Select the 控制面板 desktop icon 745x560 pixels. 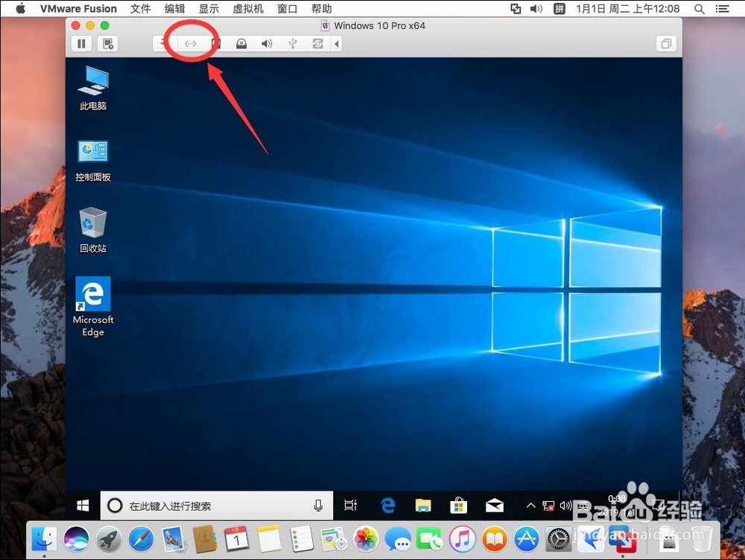93,161
